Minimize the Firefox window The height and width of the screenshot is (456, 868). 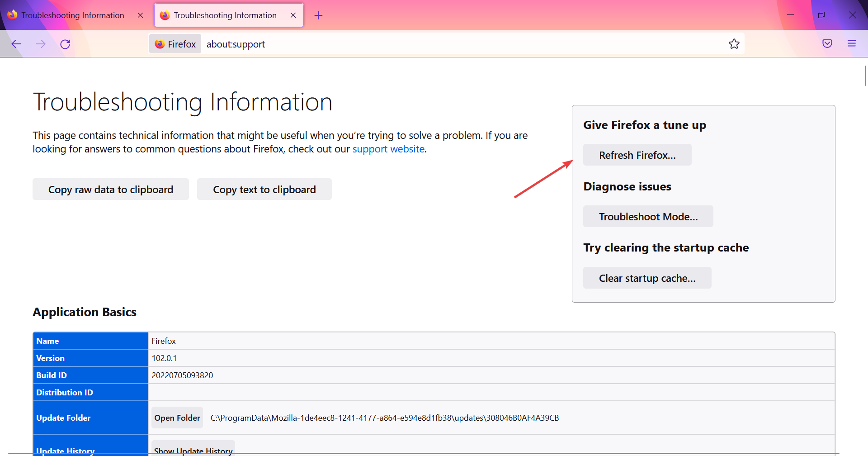(x=790, y=15)
